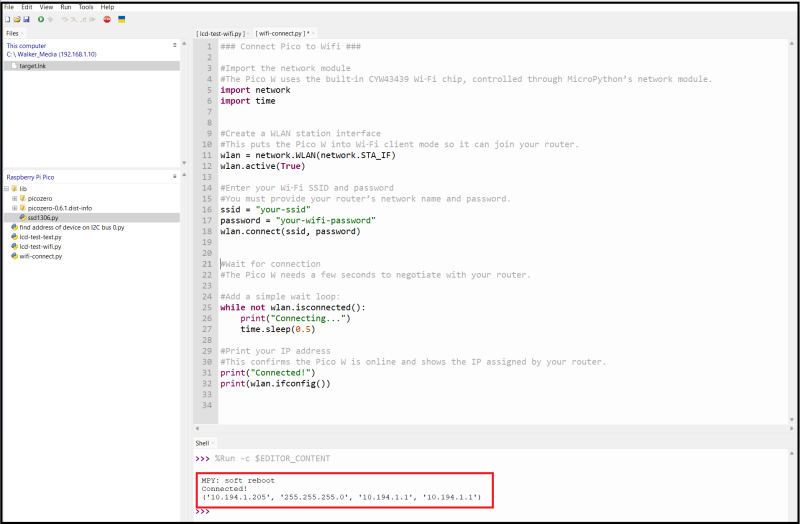Select the picozero-0.6.1.dist-info folder row
This screenshot has height=524, width=800.
click(x=92, y=208)
